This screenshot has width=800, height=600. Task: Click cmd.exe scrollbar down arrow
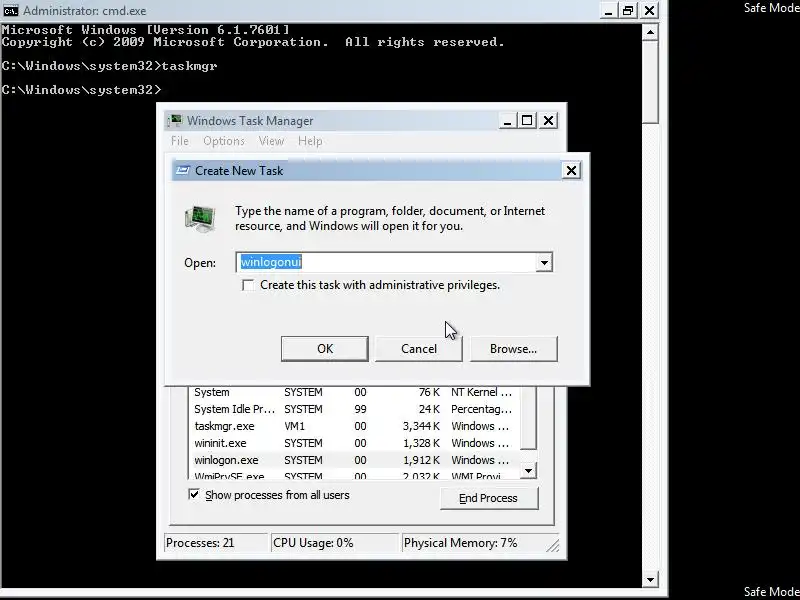coord(650,580)
